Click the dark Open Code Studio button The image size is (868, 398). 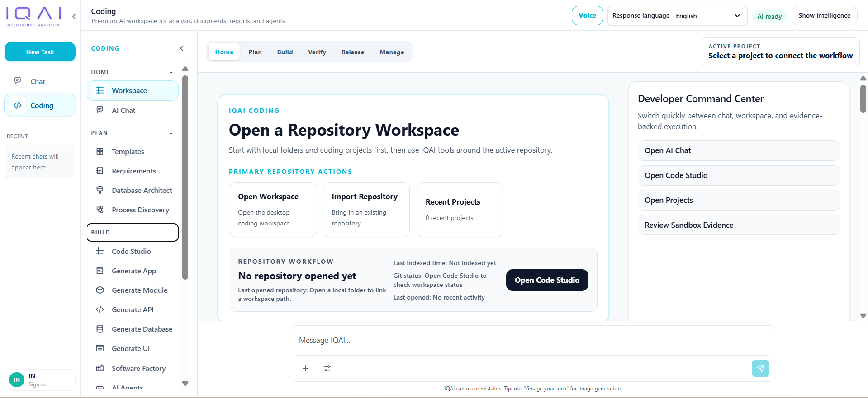(x=547, y=280)
